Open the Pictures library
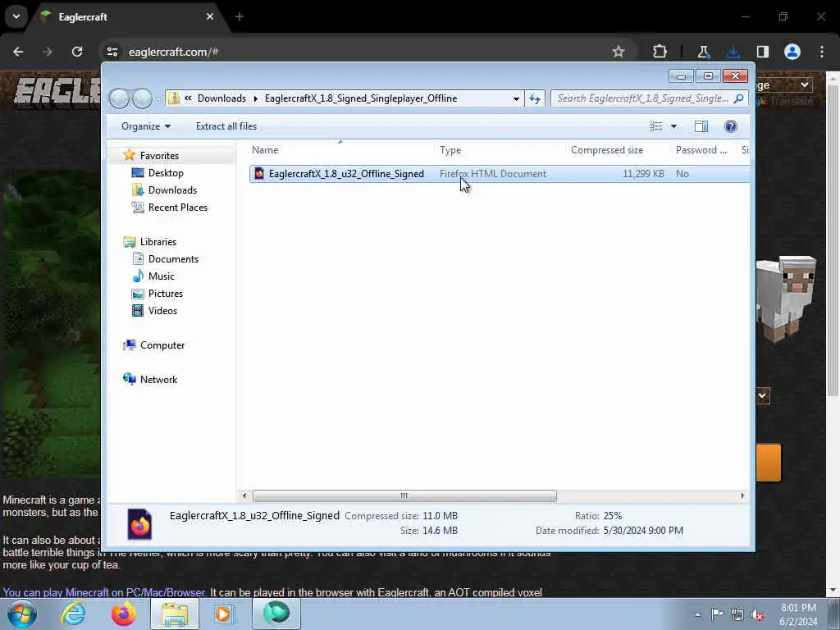Viewport: 840px width, 630px height. 165,293
